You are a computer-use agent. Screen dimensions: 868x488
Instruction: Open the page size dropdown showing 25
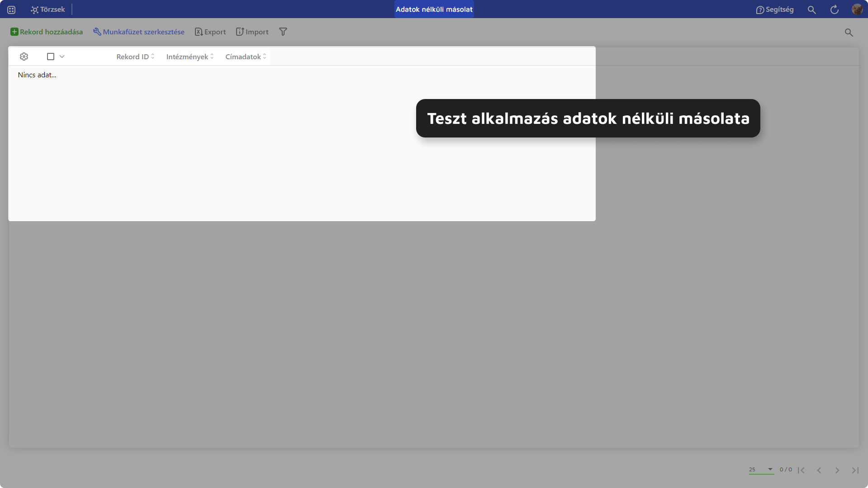coord(761,469)
